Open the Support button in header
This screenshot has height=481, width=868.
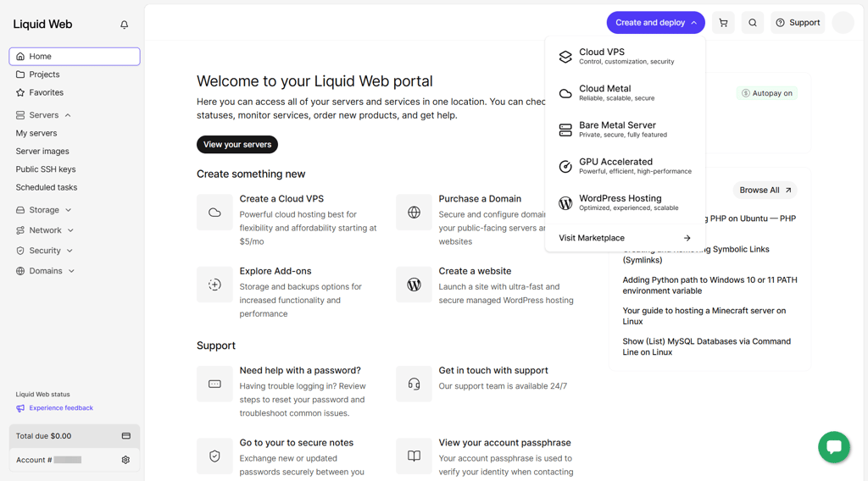(x=798, y=23)
